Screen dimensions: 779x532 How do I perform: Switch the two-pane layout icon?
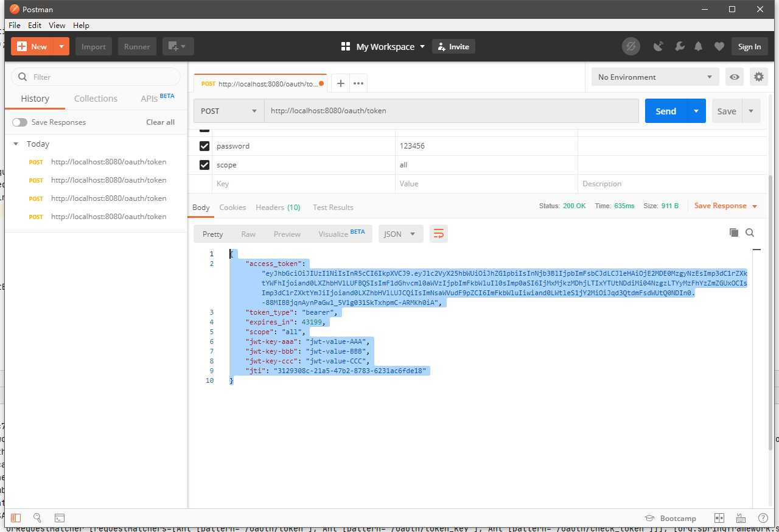[719, 518]
